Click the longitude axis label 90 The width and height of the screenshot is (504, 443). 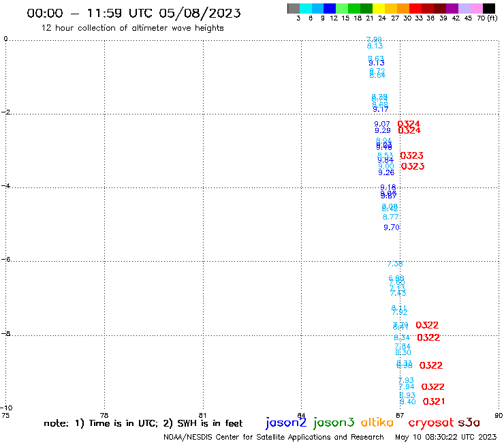499,415
